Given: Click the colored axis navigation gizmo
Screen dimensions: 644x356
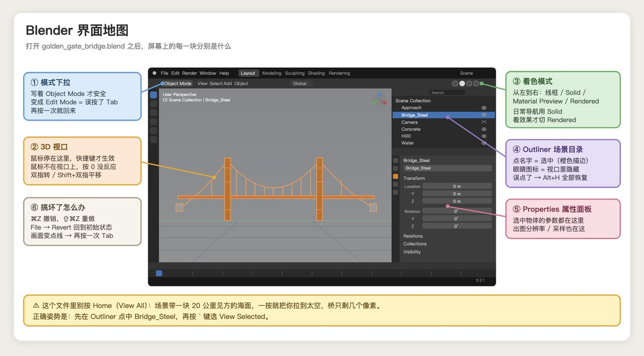Looking at the screenshot, I should point(379,99).
